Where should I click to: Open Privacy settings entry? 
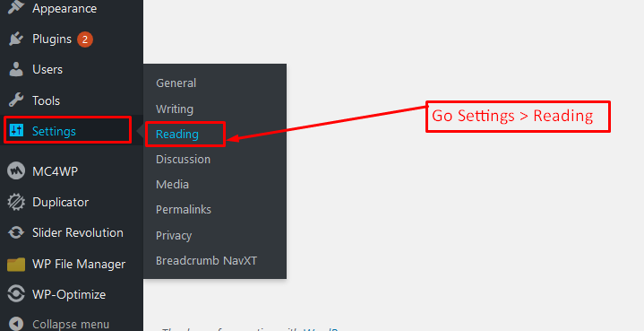(x=174, y=236)
